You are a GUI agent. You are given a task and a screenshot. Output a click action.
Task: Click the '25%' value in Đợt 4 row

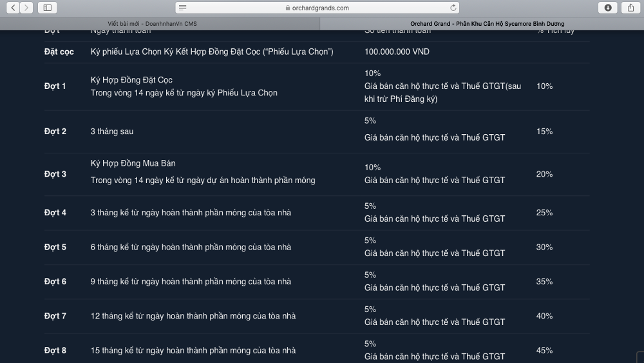click(x=544, y=212)
